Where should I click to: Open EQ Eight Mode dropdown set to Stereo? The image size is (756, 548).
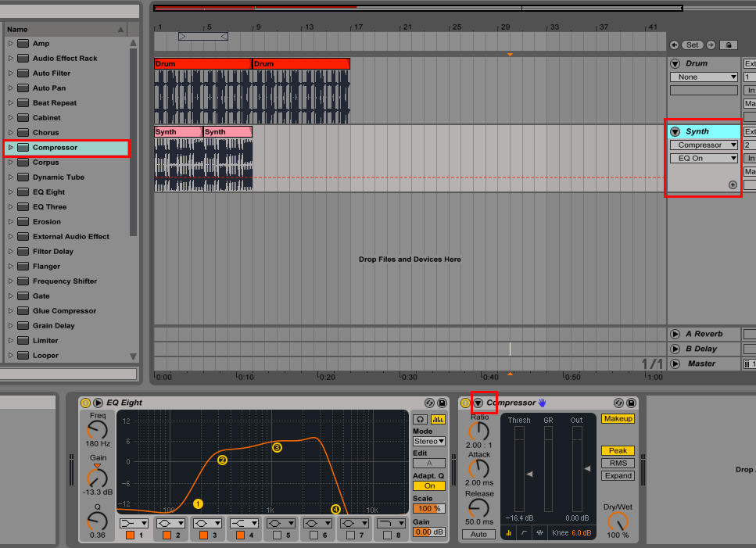coord(429,442)
